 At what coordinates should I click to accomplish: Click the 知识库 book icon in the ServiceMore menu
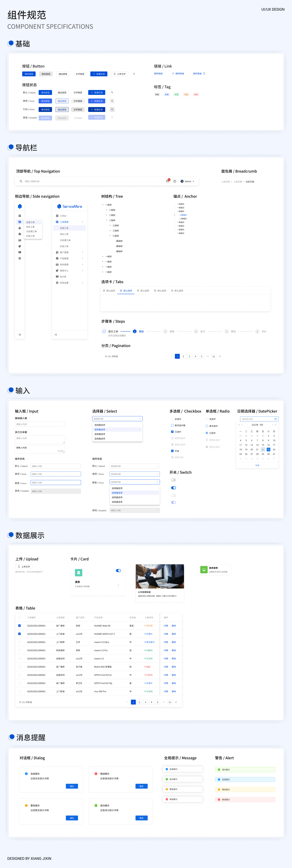pyautogui.click(x=57, y=277)
